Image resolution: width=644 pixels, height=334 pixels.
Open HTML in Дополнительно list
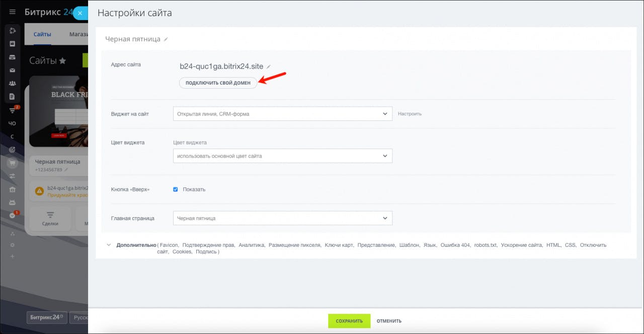point(553,245)
